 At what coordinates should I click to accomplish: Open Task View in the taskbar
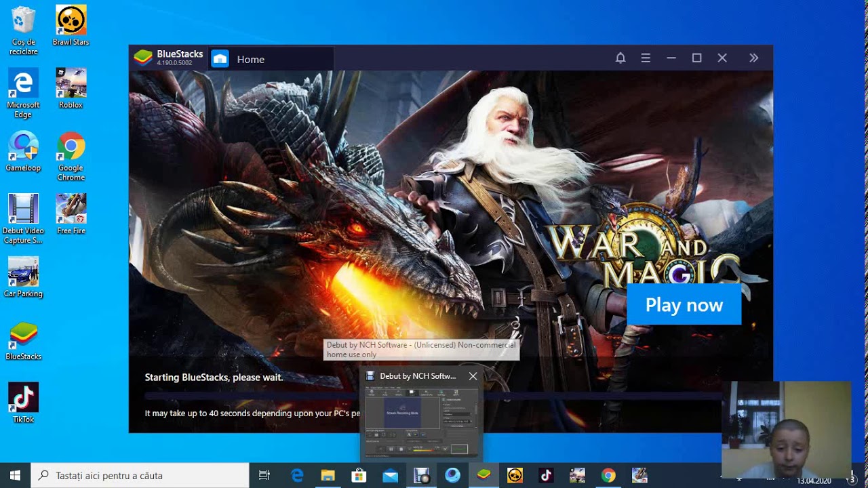pos(264,475)
